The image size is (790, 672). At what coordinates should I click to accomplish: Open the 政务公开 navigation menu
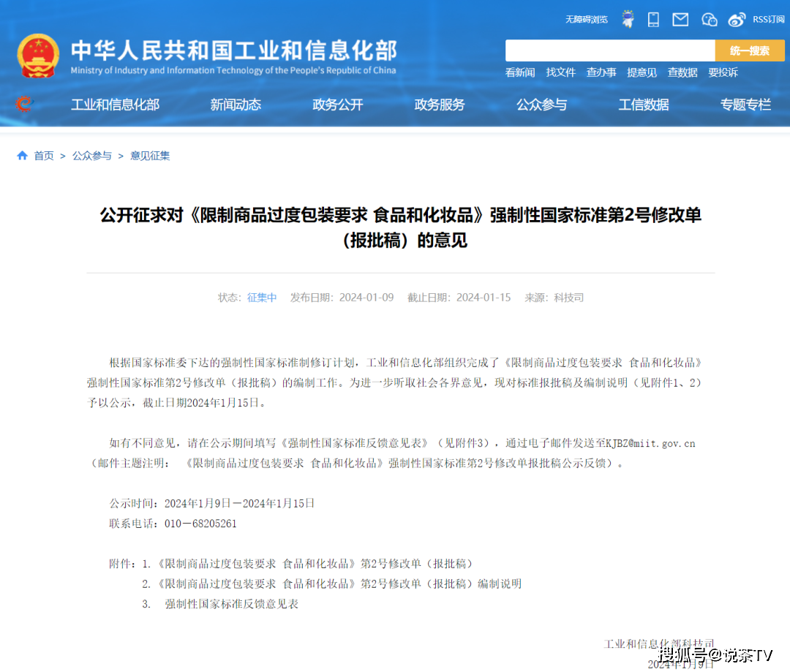(337, 105)
